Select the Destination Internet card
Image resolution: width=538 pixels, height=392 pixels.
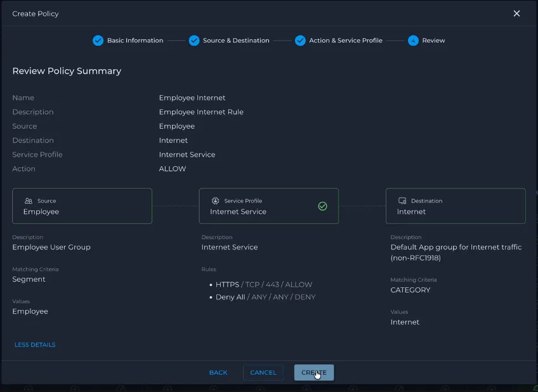click(456, 206)
